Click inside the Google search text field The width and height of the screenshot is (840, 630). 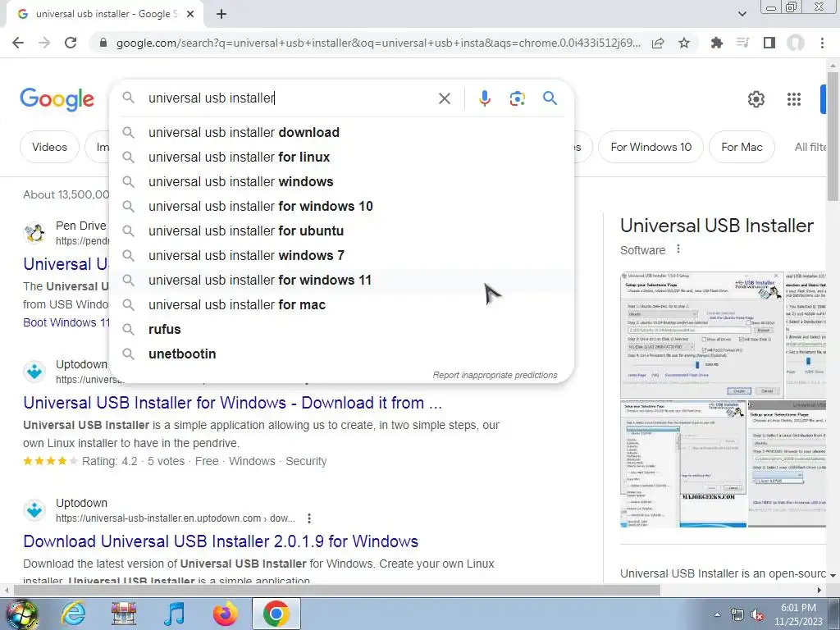click(290, 98)
